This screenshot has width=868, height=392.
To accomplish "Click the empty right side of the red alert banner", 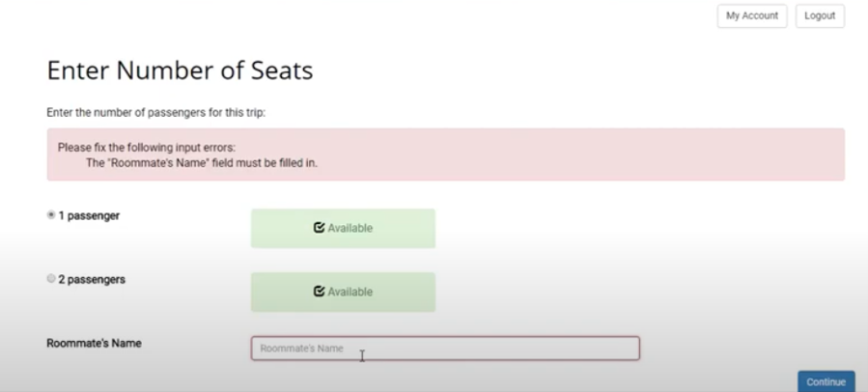I will tap(676, 154).
